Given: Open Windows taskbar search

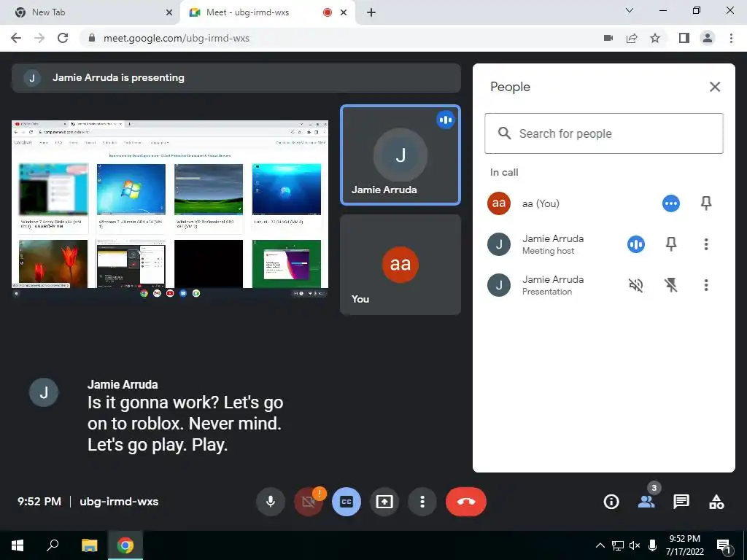Looking at the screenshot, I should point(53,545).
